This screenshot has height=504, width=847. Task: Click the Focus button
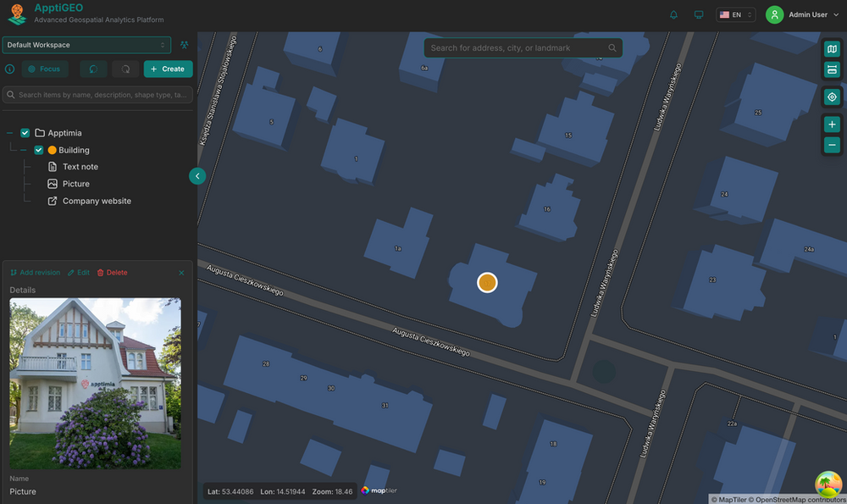[x=45, y=69]
